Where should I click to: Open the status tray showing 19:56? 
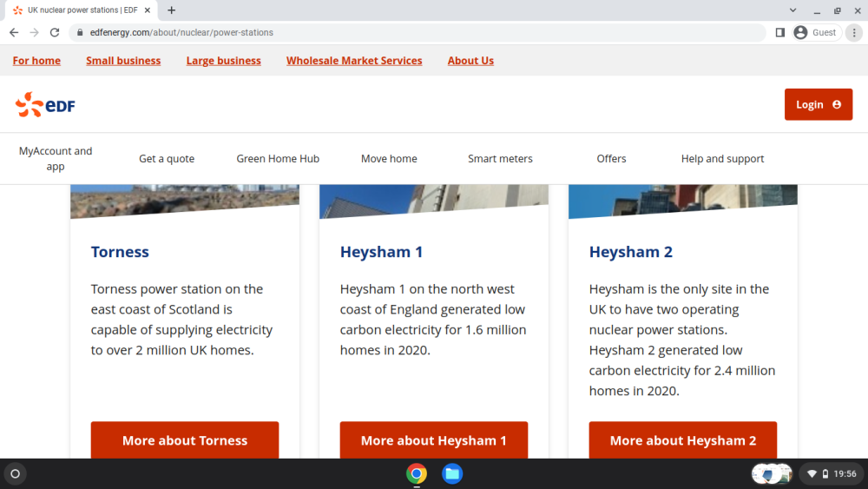832,473
